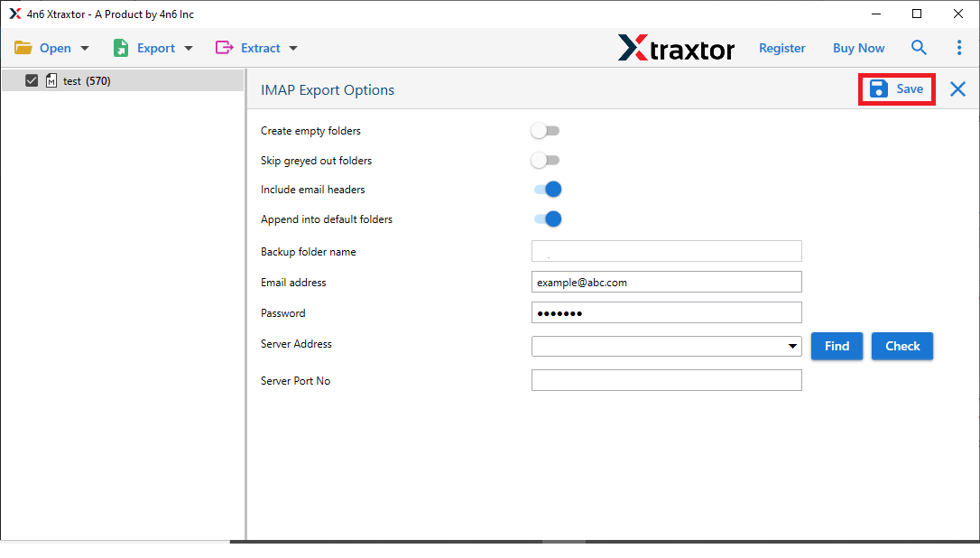Click the Backup folder name label

click(x=308, y=252)
